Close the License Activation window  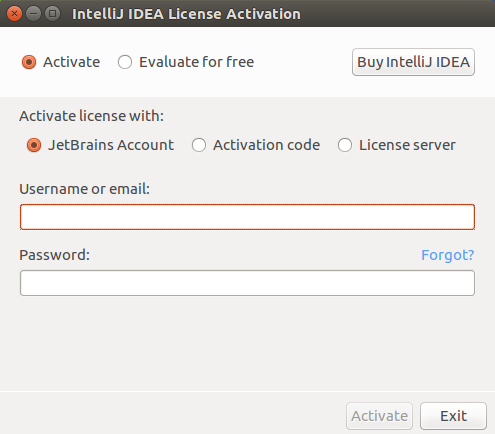[x=14, y=14]
